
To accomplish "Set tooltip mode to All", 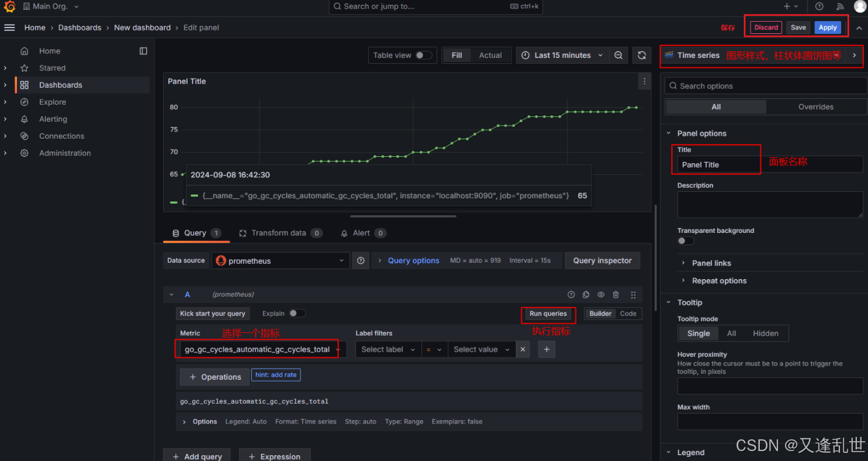I will (x=731, y=333).
